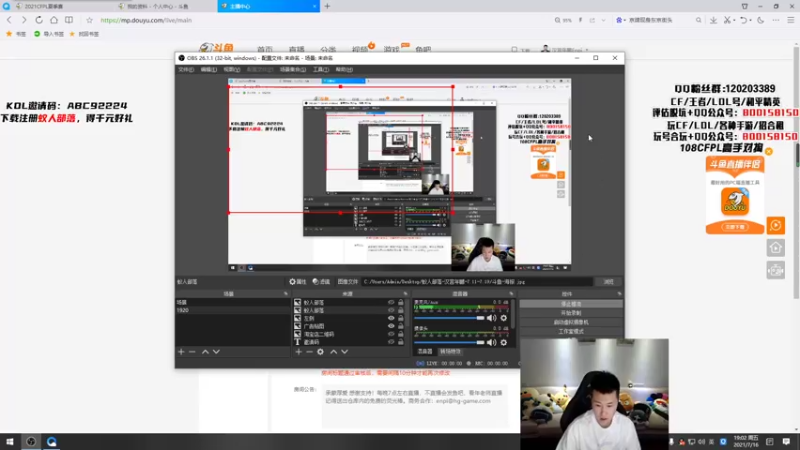Go back in the browser
Image resolution: width=800 pixels, height=450 pixels.
(x=9, y=20)
